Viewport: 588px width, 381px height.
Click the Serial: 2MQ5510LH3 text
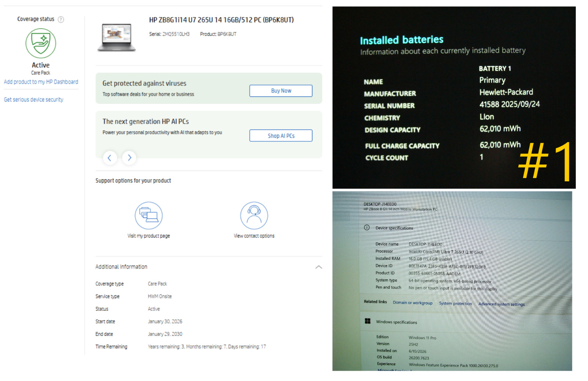(x=169, y=34)
